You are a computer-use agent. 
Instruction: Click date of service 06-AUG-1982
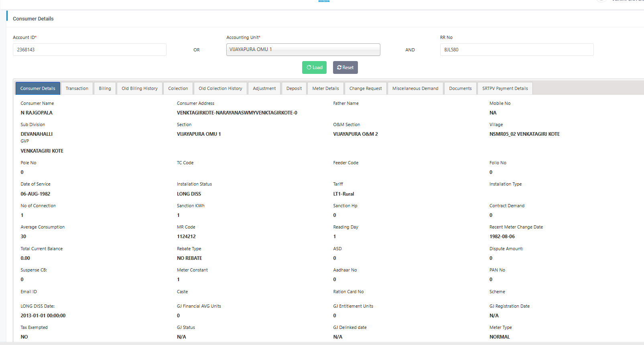[36, 194]
